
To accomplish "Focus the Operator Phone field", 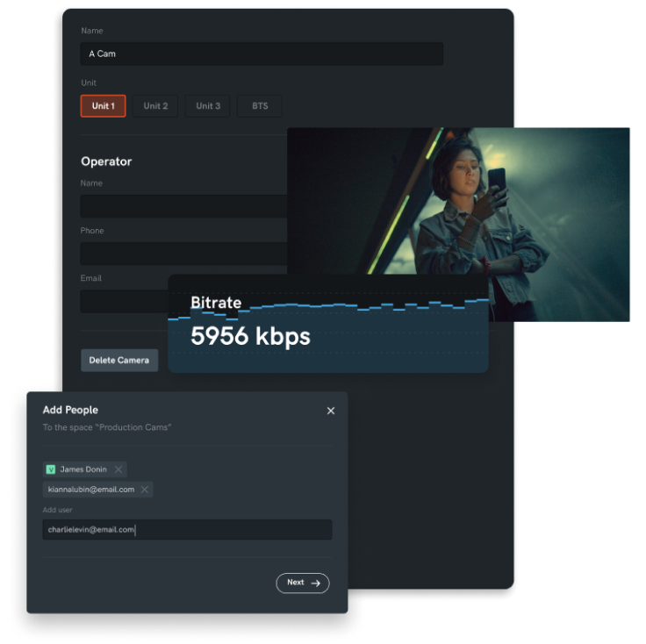I will (x=183, y=254).
